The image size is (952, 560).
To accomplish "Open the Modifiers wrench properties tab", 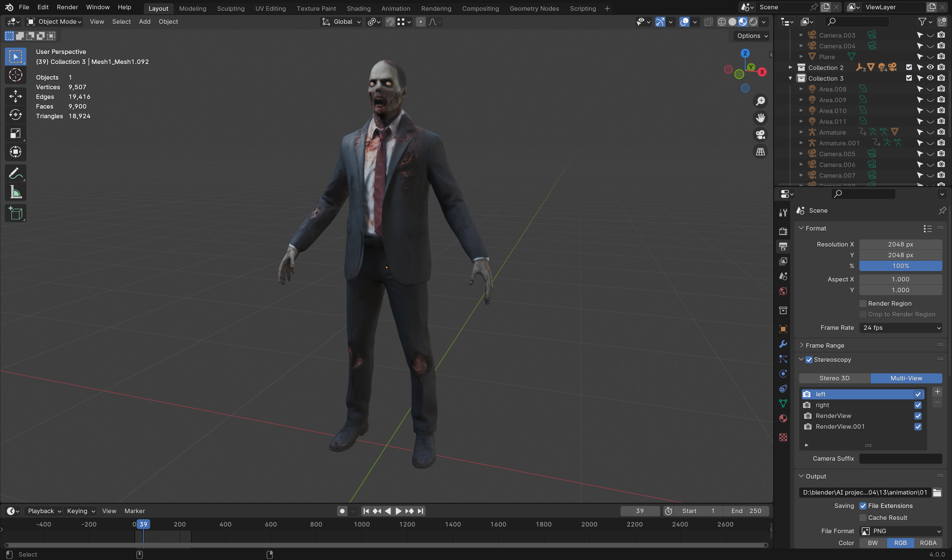I will (783, 344).
